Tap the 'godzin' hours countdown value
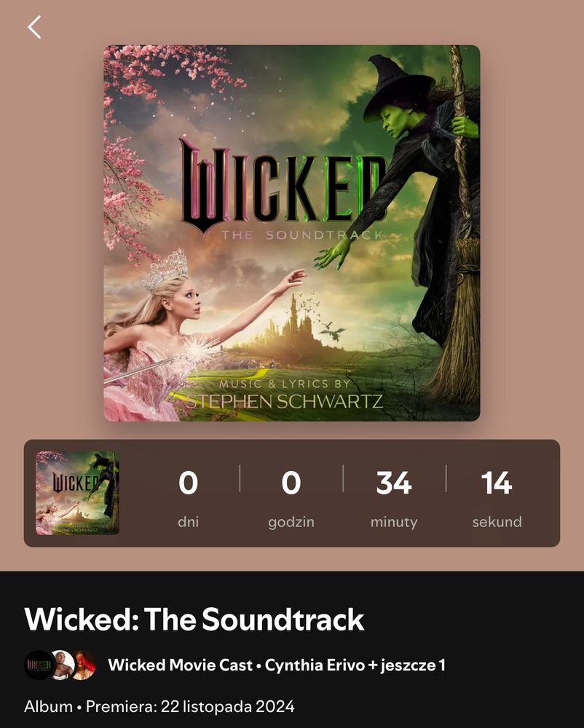584x728 pixels. point(291,483)
